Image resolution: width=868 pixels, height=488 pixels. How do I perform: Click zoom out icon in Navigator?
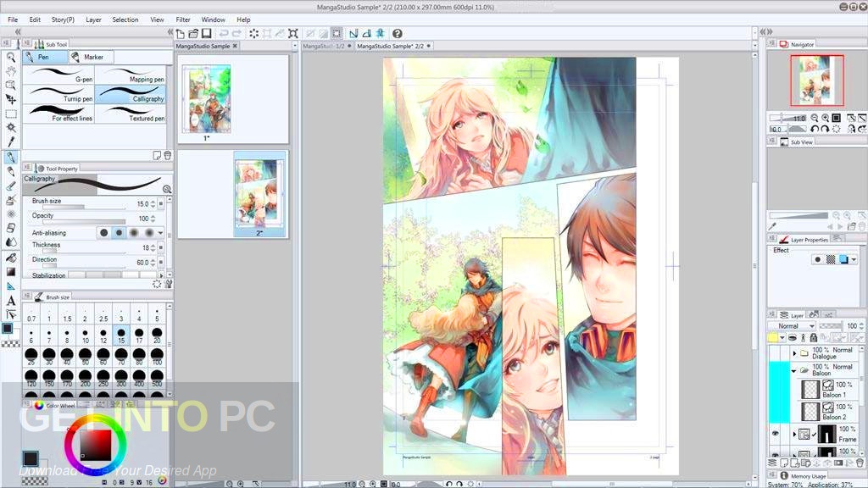815,118
